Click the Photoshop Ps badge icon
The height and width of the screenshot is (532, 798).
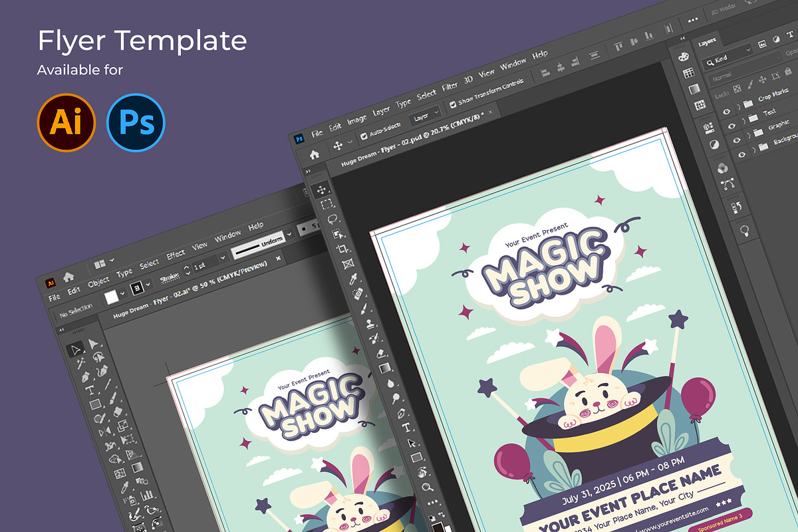coord(135,123)
